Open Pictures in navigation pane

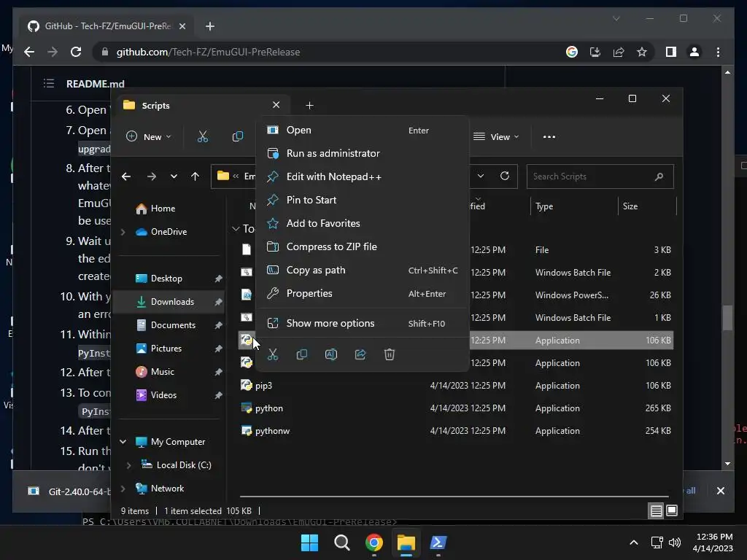click(166, 349)
